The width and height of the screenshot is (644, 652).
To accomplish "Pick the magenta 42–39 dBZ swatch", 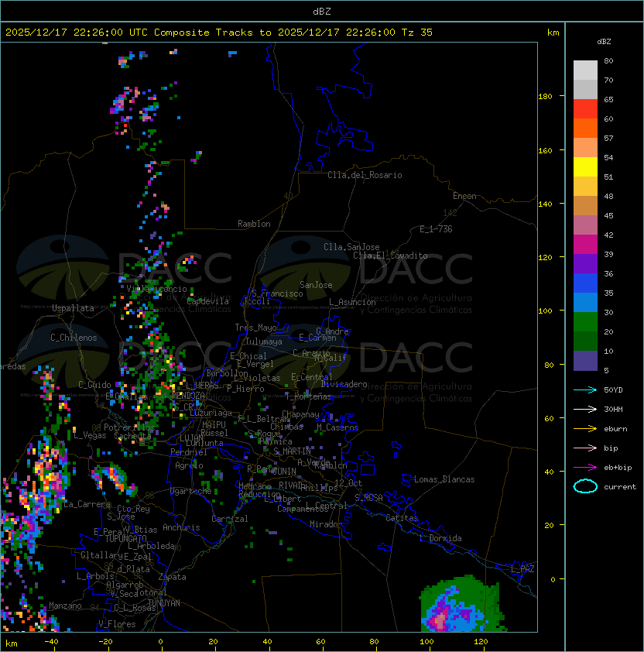I will 585,245.
